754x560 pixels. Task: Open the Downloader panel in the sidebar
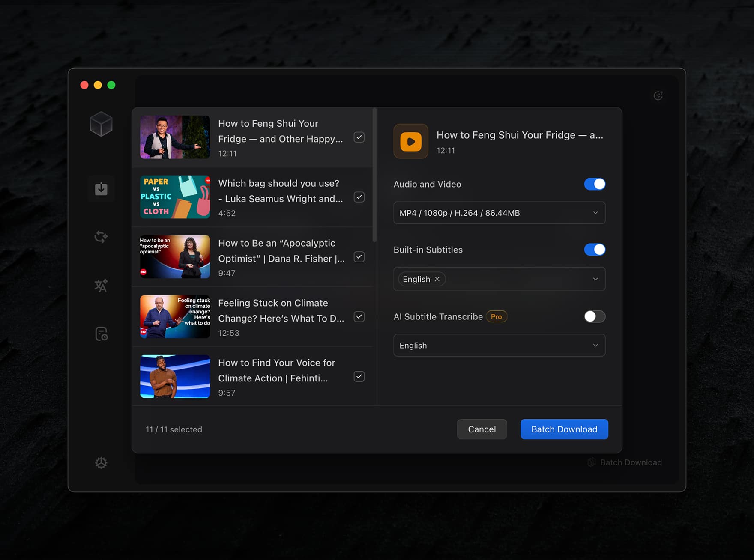click(101, 188)
